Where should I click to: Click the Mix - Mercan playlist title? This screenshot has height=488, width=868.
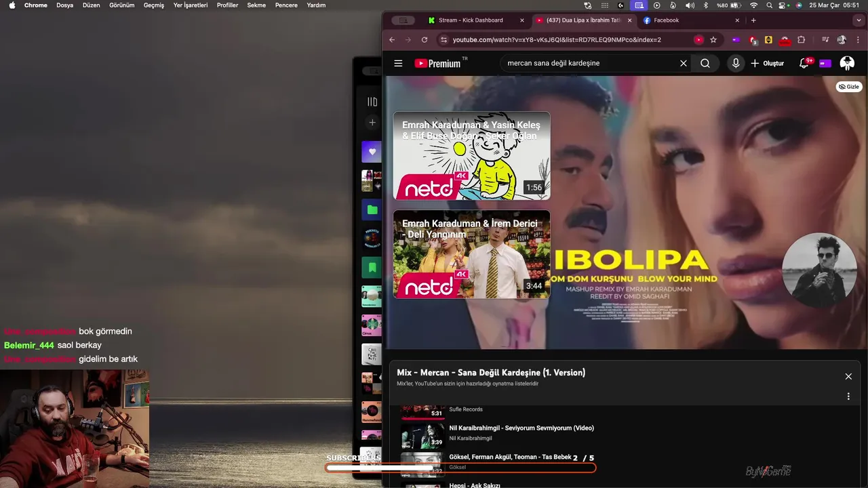click(x=491, y=373)
